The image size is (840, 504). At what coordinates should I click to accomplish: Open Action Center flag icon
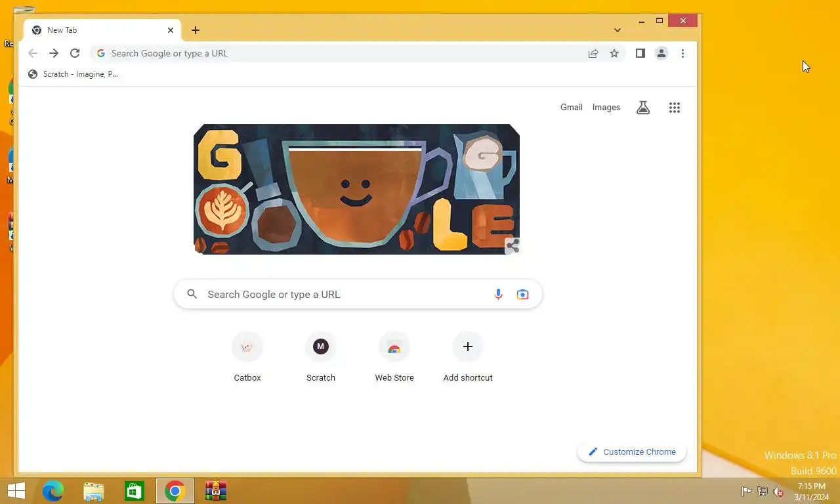(747, 492)
